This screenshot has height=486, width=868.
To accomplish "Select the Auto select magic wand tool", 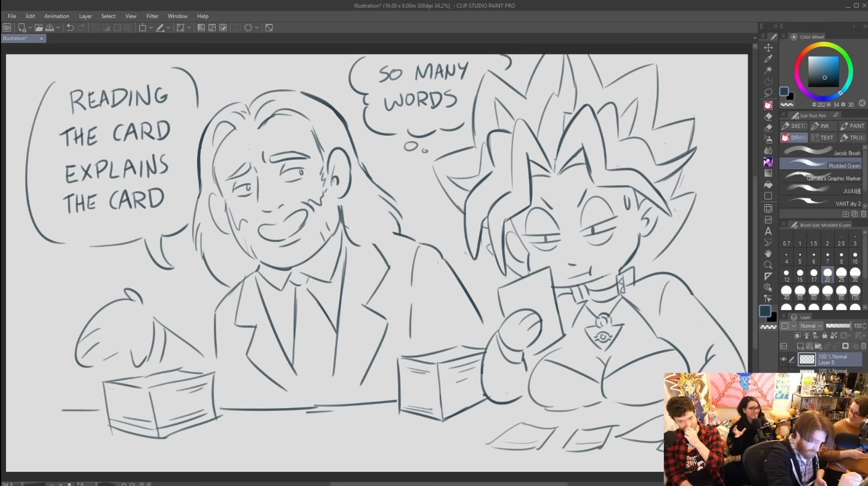I will [x=768, y=70].
